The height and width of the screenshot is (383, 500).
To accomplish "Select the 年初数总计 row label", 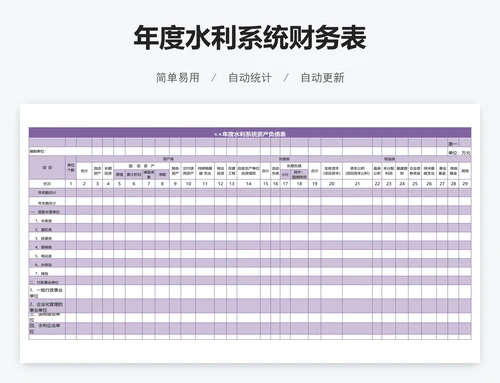I will [47, 193].
